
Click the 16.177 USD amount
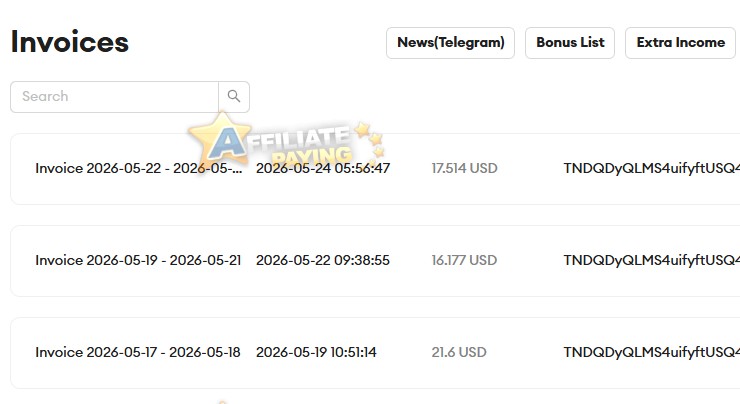(464, 261)
